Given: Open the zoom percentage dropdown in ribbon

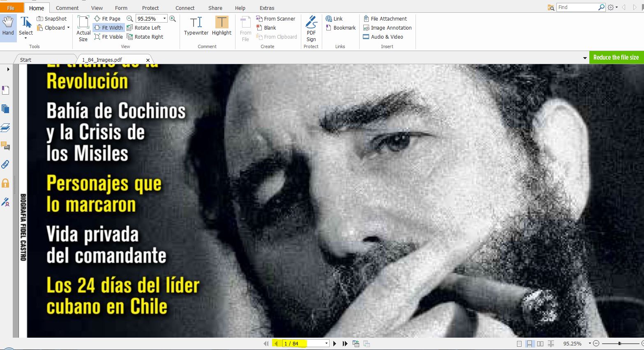Looking at the screenshot, I should click(x=165, y=19).
